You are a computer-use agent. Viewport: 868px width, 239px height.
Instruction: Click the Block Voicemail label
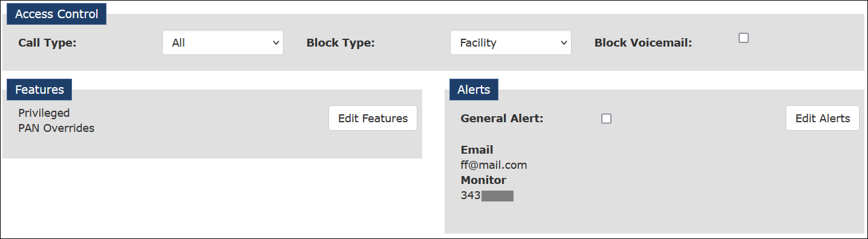(x=643, y=43)
